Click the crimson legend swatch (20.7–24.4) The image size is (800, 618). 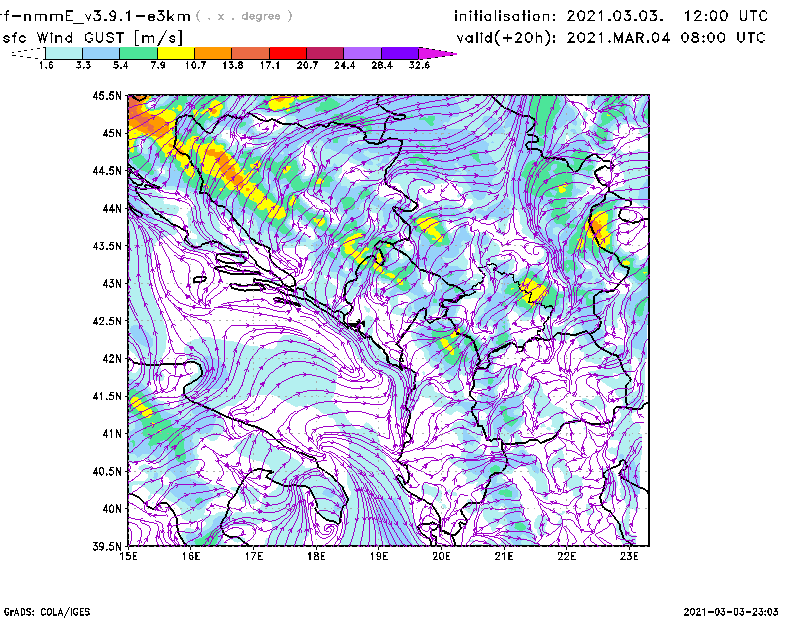click(x=325, y=53)
